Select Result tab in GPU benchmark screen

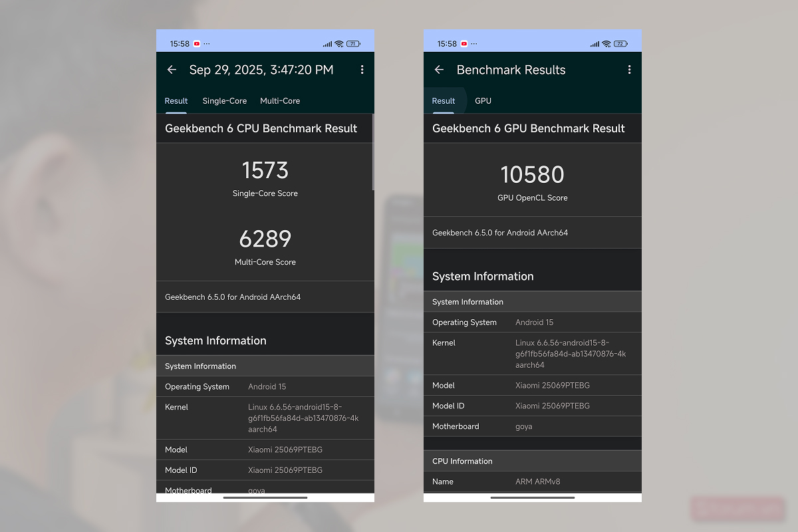point(444,101)
